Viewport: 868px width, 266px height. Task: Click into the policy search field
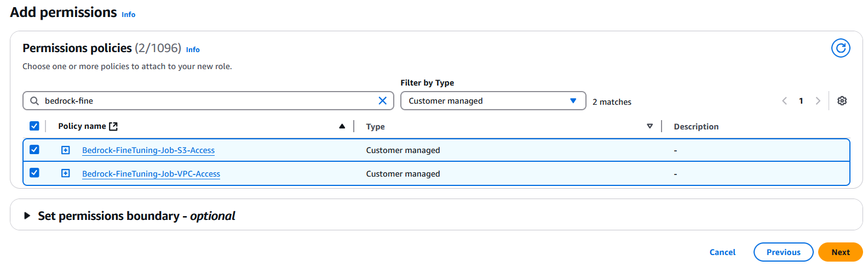pyautogui.click(x=208, y=101)
